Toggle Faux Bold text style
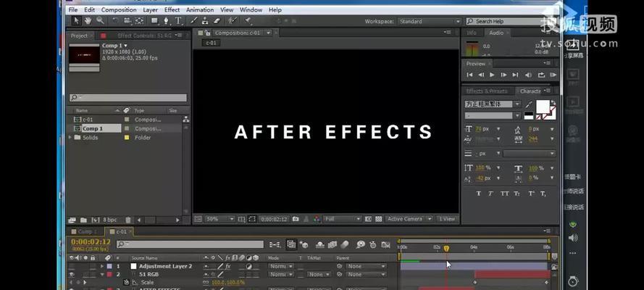The height and width of the screenshot is (290, 644). 479,194
